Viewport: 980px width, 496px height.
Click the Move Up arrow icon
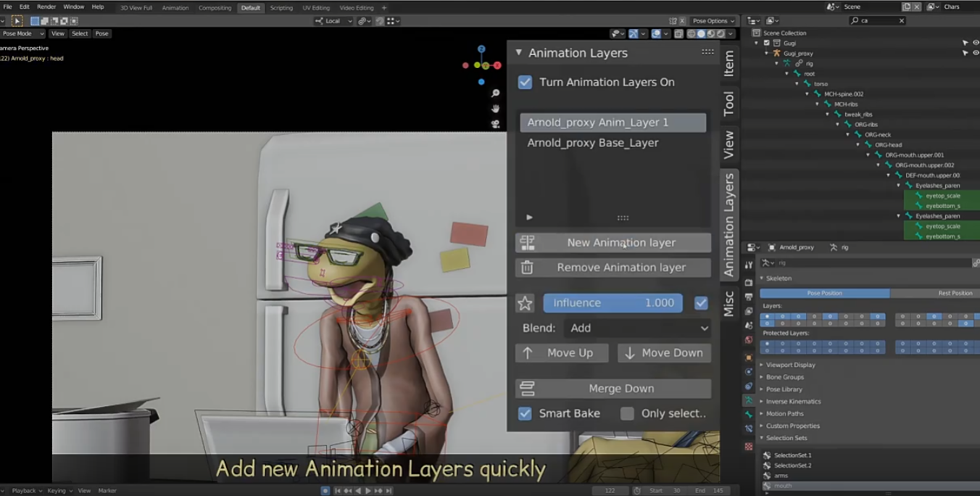tap(528, 353)
